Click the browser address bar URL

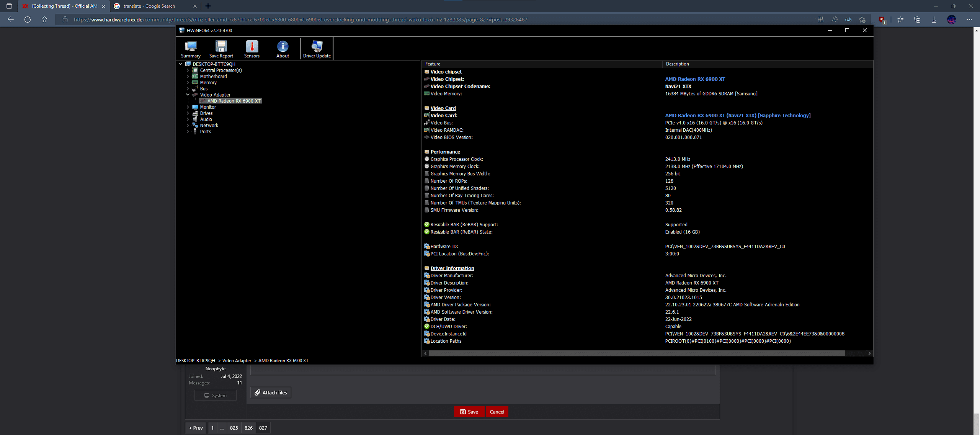pyautogui.click(x=301, y=20)
